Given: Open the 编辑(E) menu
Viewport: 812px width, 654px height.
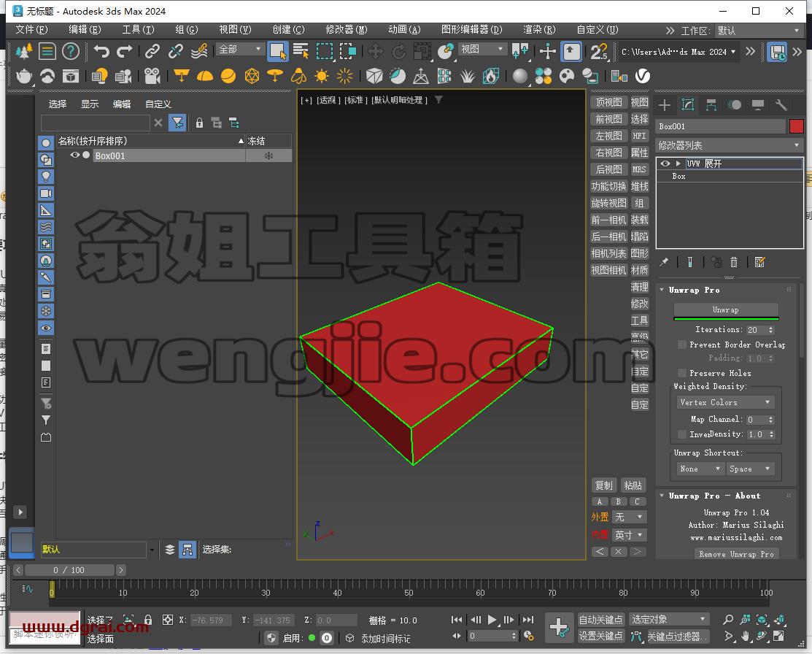Looking at the screenshot, I should click(85, 29).
